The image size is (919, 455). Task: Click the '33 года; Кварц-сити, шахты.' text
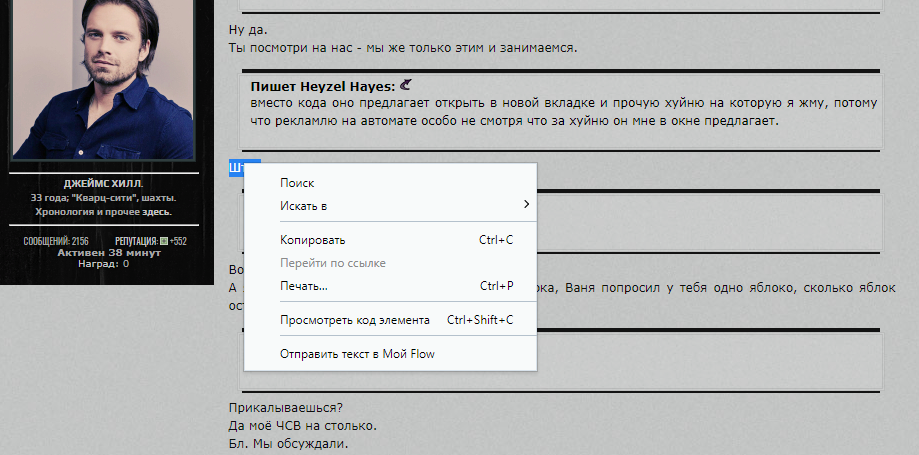(x=104, y=198)
